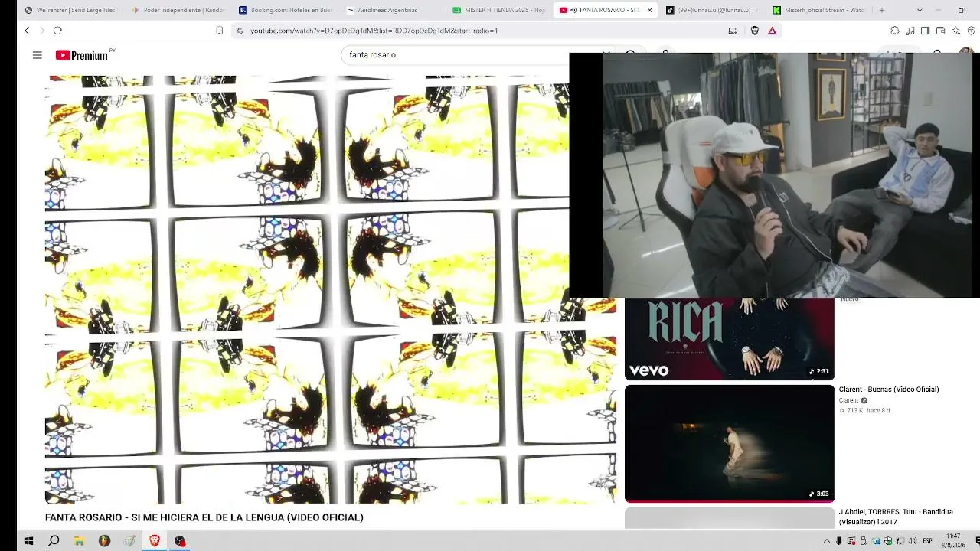Show hidden system tray icons

point(827,541)
